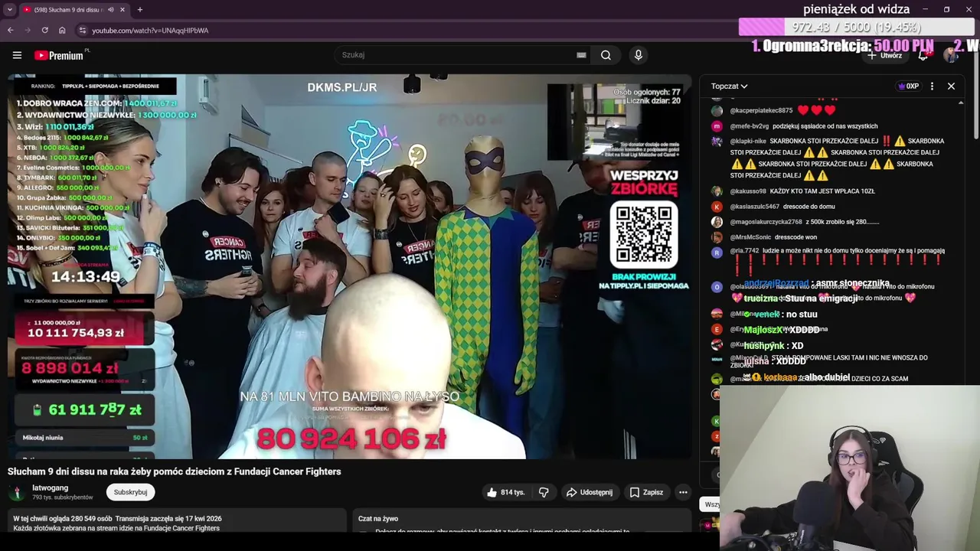Close the YouTube browser tab
This screenshot has height=551, width=980.
(x=122, y=10)
